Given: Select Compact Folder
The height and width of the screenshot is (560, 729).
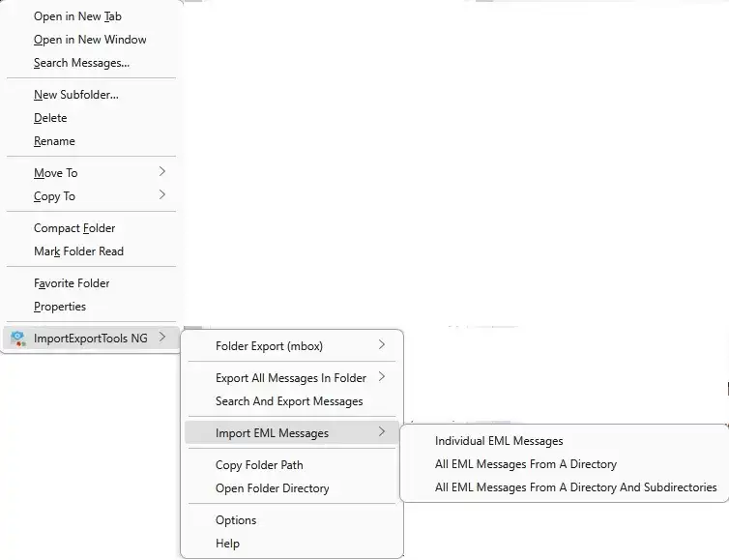Looking at the screenshot, I should click(91, 228).
